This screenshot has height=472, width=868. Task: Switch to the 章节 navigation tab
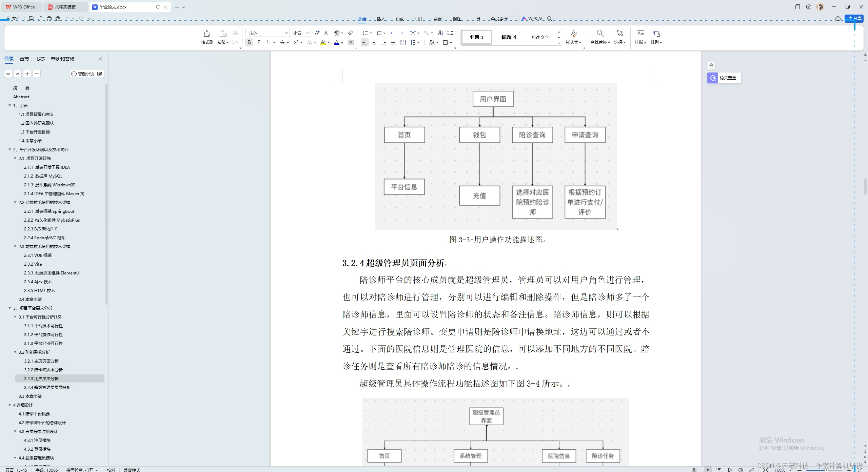pos(24,59)
